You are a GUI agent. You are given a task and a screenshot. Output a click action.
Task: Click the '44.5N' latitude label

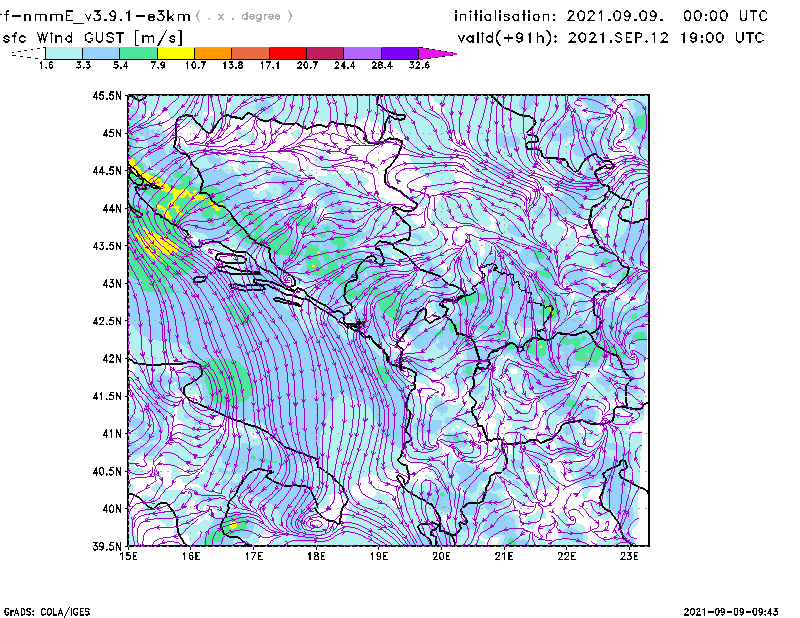(107, 170)
